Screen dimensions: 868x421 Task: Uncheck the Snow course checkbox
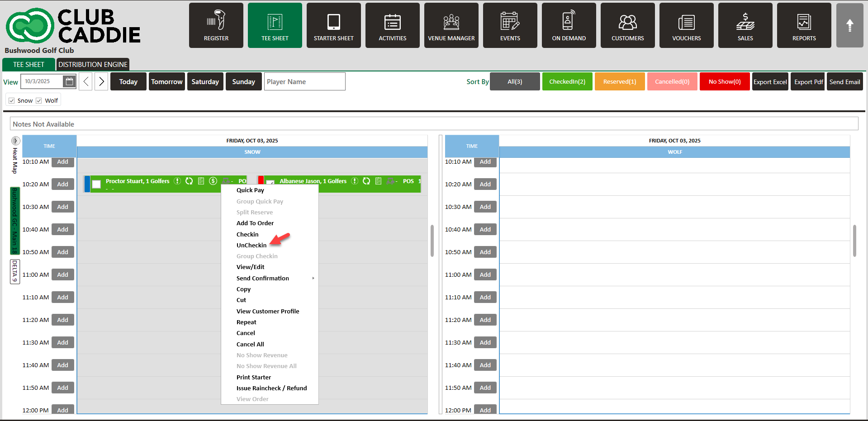coord(12,100)
